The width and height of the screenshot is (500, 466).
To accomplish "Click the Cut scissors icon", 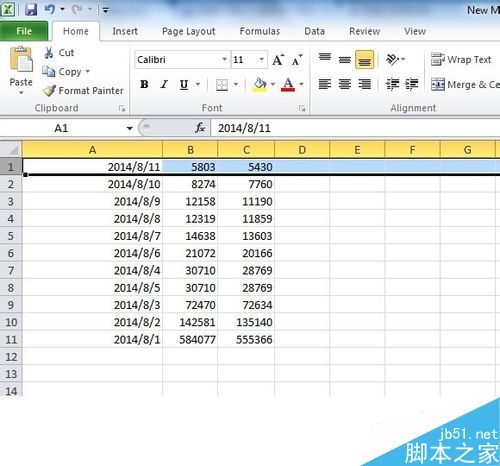I will pos(49,53).
